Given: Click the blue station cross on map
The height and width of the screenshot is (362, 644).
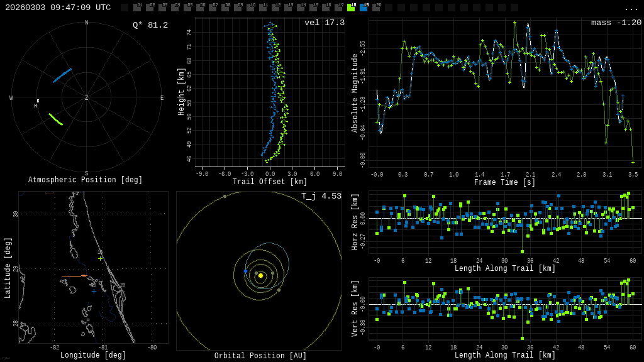Looking at the screenshot, I should pos(94,291).
